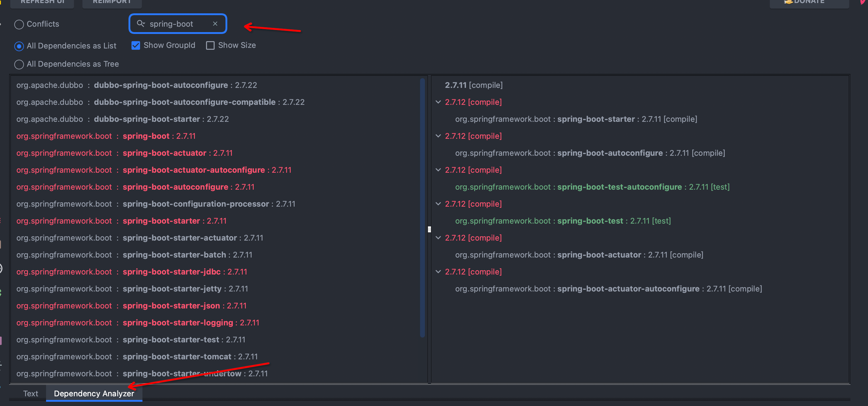This screenshot has width=868, height=406.
Task: Click spring-boot-actuator-autoconfigure [compile] in right tree
Action: pyautogui.click(x=609, y=289)
